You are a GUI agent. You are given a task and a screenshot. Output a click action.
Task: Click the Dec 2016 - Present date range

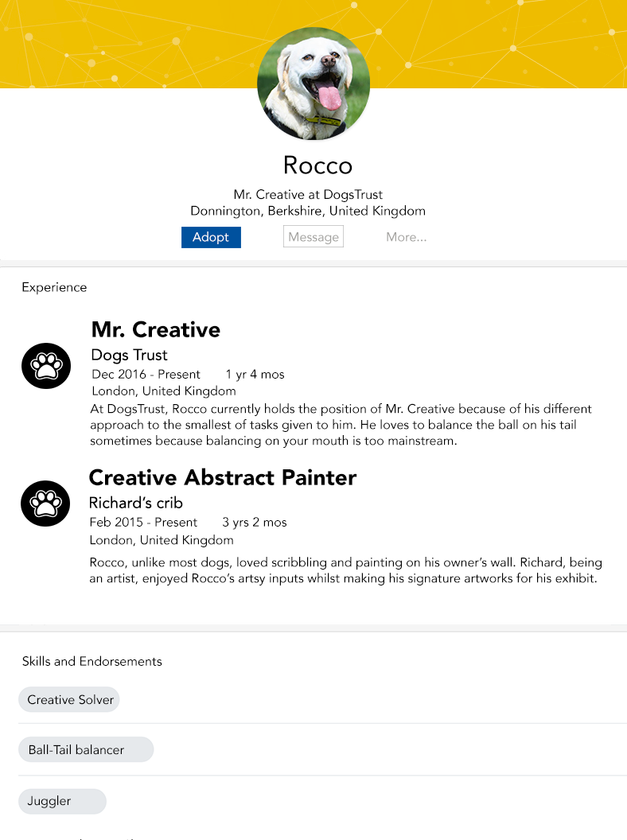(146, 375)
